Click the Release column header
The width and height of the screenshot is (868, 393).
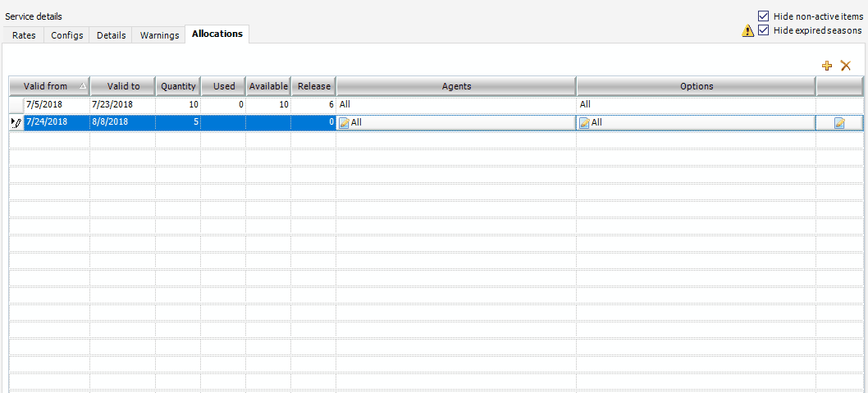[x=313, y=86]
